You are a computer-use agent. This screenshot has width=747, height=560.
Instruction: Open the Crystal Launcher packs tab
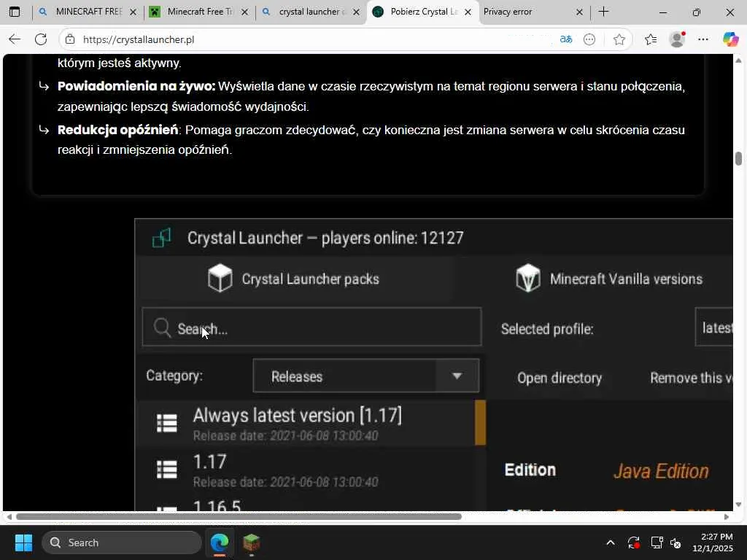(294, 279)
